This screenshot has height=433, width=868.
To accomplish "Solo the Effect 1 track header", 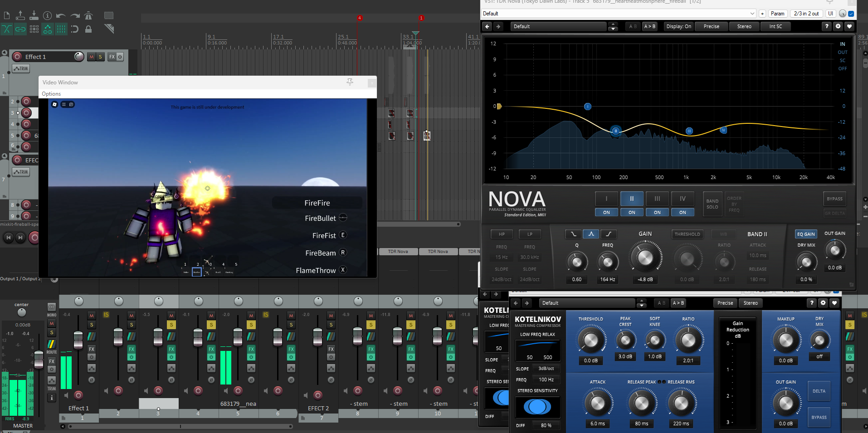I will tap(100, 57).
